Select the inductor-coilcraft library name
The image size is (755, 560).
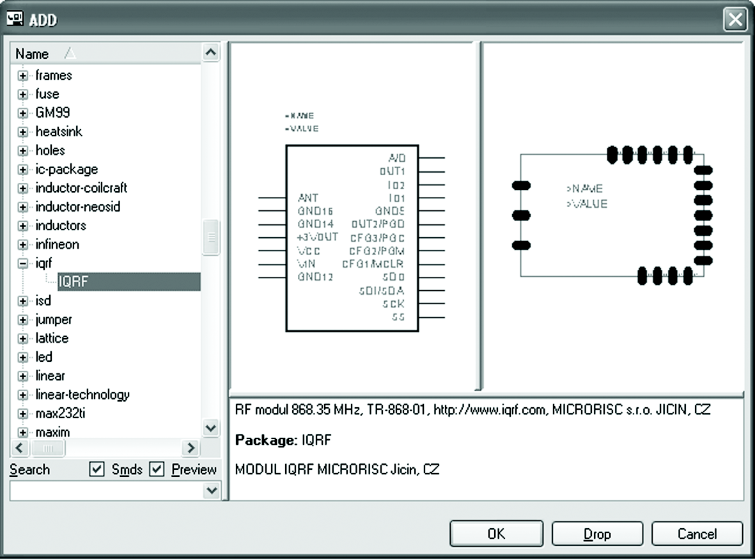click(x=81, y=189)
